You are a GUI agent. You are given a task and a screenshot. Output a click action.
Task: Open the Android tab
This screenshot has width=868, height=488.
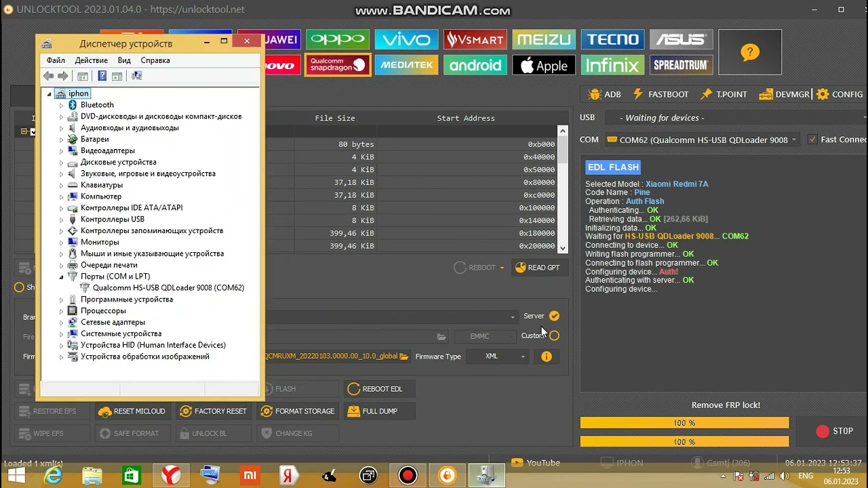pos(475,65)
